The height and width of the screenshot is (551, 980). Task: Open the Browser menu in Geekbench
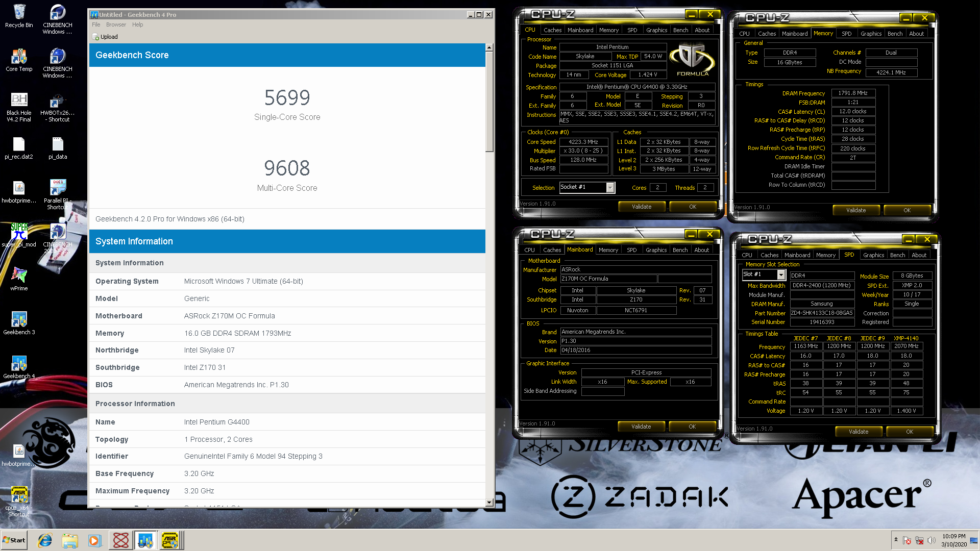(116, 24)
